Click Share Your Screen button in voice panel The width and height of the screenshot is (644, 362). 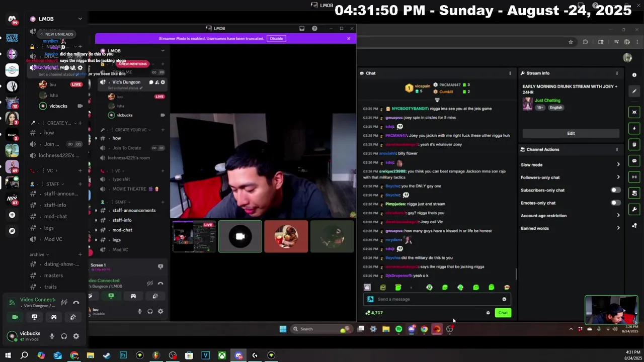tap(34, 317)
